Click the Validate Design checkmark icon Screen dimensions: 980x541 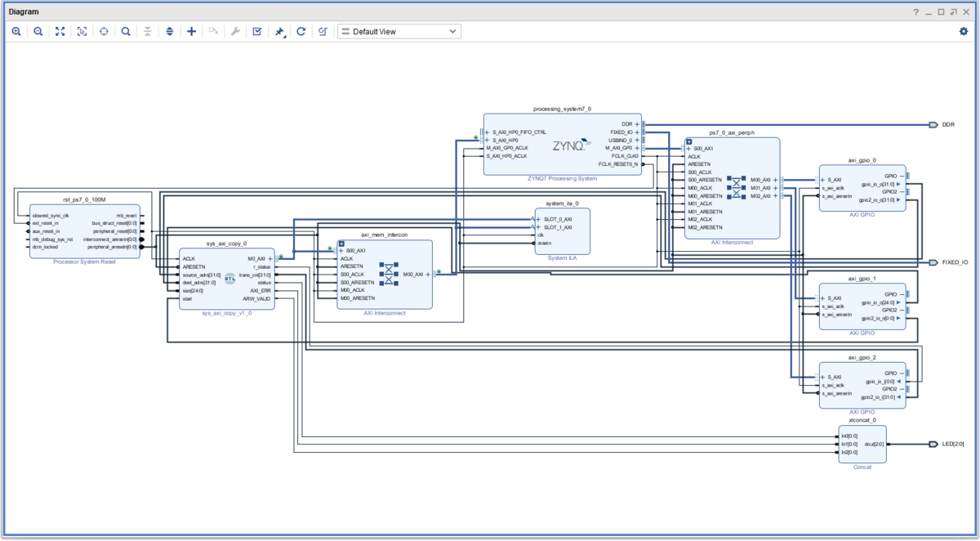[257, 31]
